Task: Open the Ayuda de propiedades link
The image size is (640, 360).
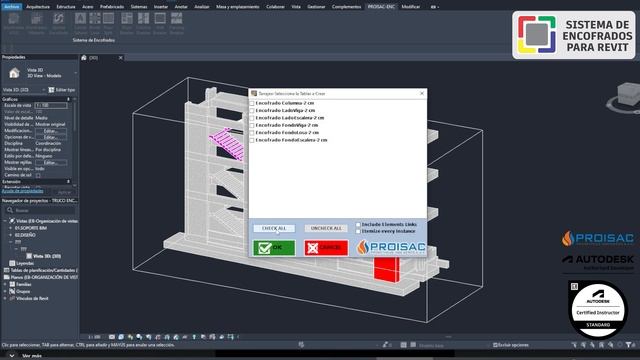Action: 22,191
